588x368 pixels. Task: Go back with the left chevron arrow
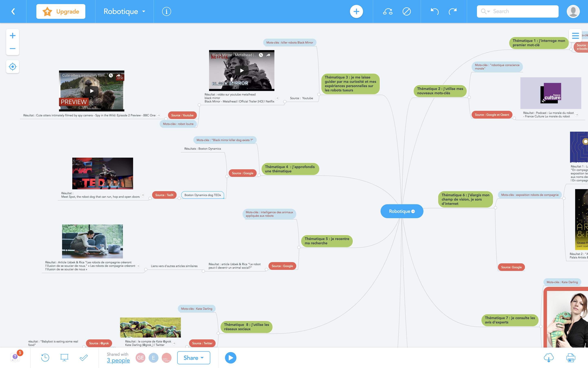[13, 11]
